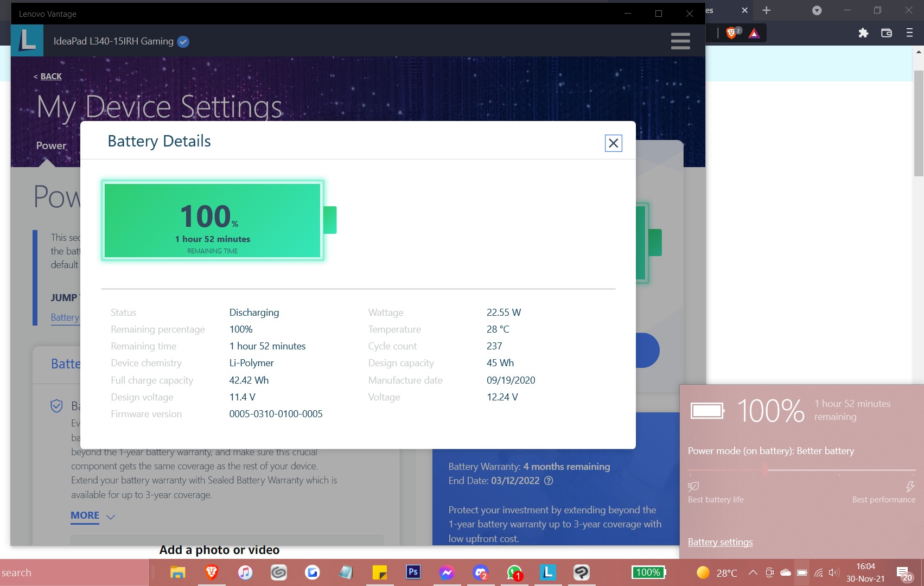The width and height of the screenshot is (924, 586).
Task: Click the Lenovo Vantage L logo
Action: tap(27, 41)
